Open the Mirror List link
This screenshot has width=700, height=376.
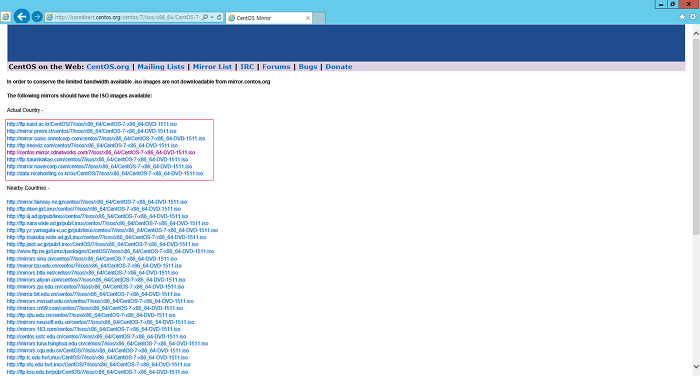212,67
